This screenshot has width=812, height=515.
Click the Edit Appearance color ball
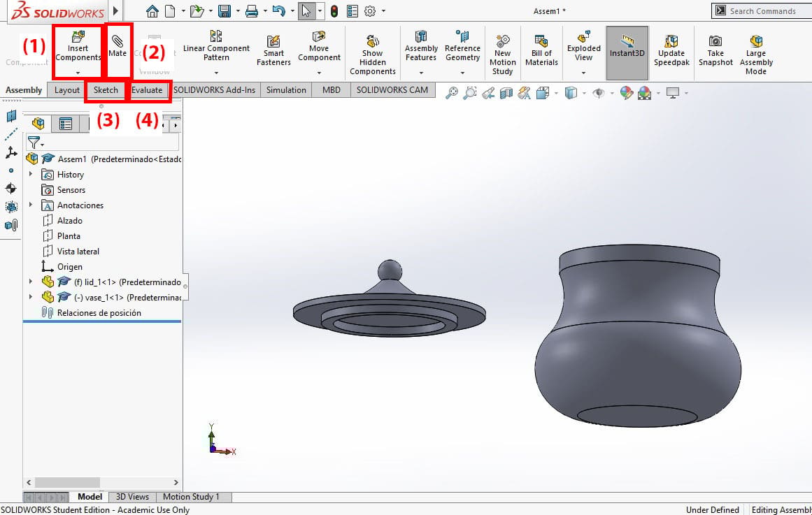coord(627,93)
